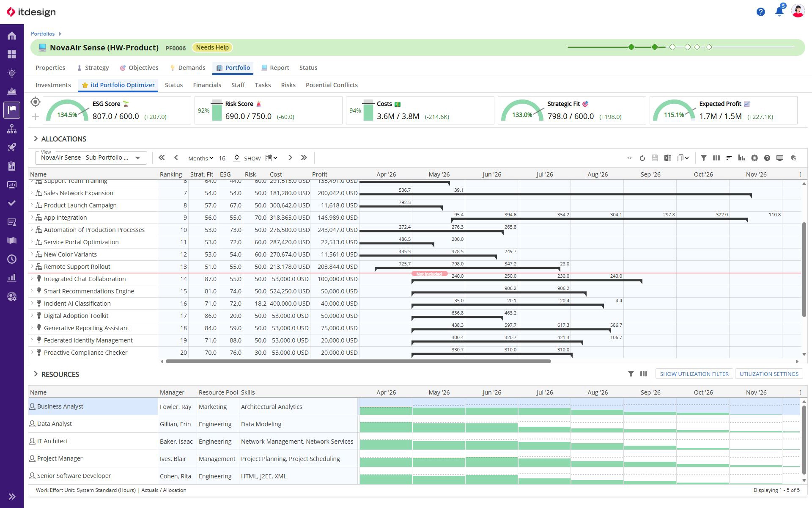Open the checkmark tasks icon in sidebar

tap(12, 203)
